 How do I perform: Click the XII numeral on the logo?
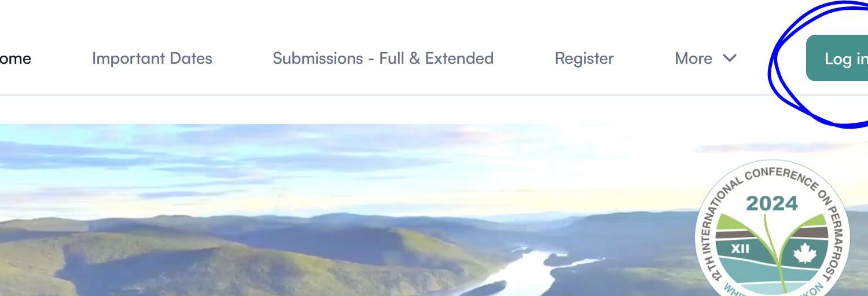tap(740, 250)
